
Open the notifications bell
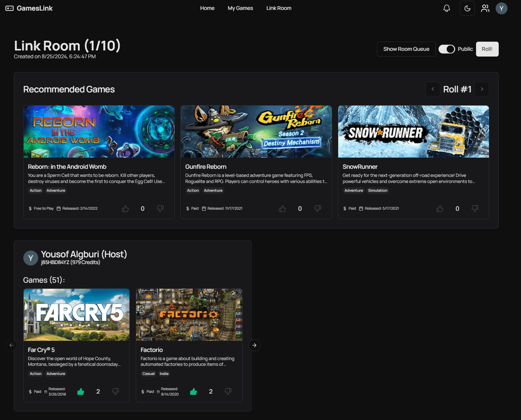(446, 8)
